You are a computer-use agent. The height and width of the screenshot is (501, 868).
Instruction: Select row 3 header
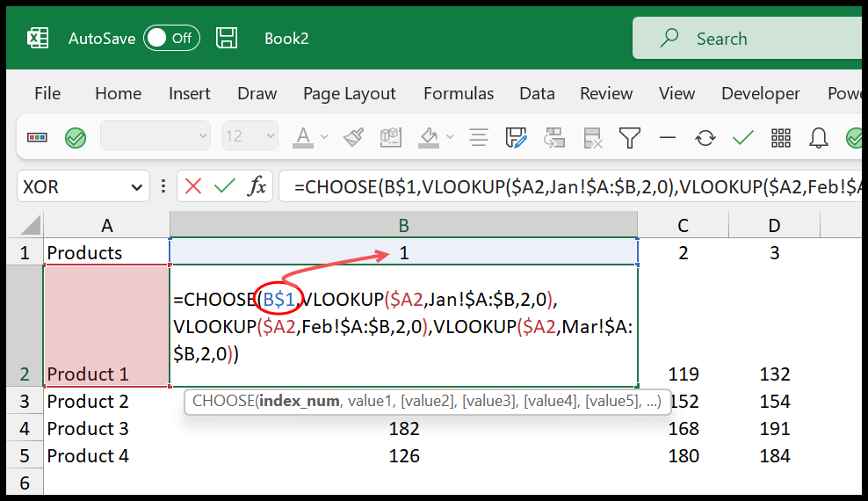point(25,401)
